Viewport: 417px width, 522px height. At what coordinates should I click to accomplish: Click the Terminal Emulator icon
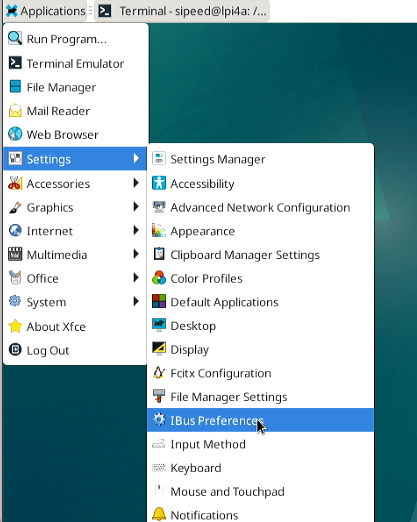tap(15, 63)
